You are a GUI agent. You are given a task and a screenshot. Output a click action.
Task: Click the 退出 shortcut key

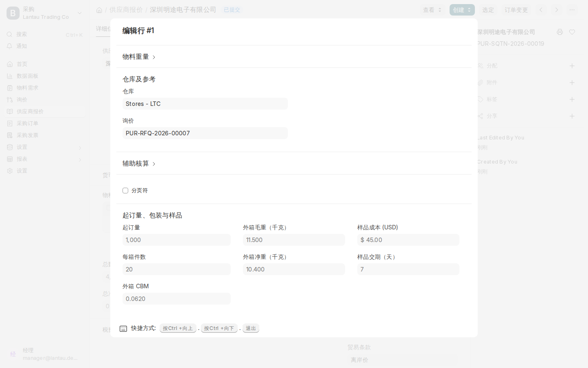(251, 328)
